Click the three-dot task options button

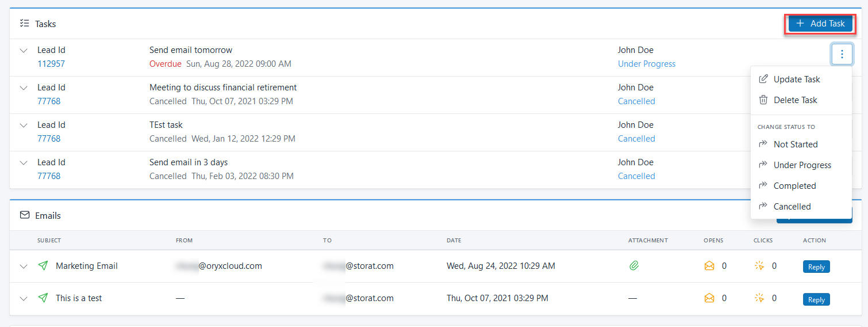click(842, 55)
